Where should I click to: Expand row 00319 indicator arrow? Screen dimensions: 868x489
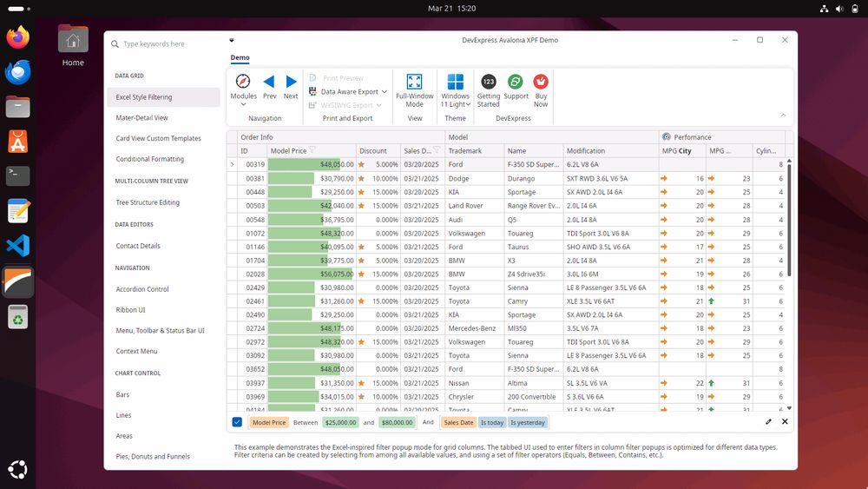(232, 164)
